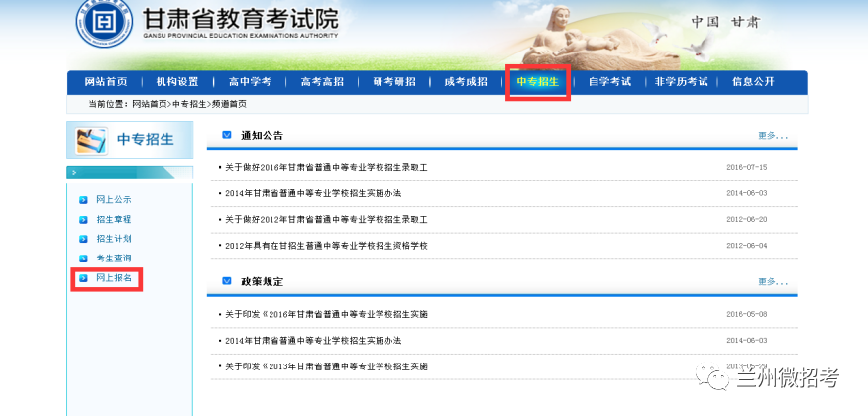Go to the 高考高招 navigation tab
The height and width of the screenshot is (416, 868).
click(322, 82)
